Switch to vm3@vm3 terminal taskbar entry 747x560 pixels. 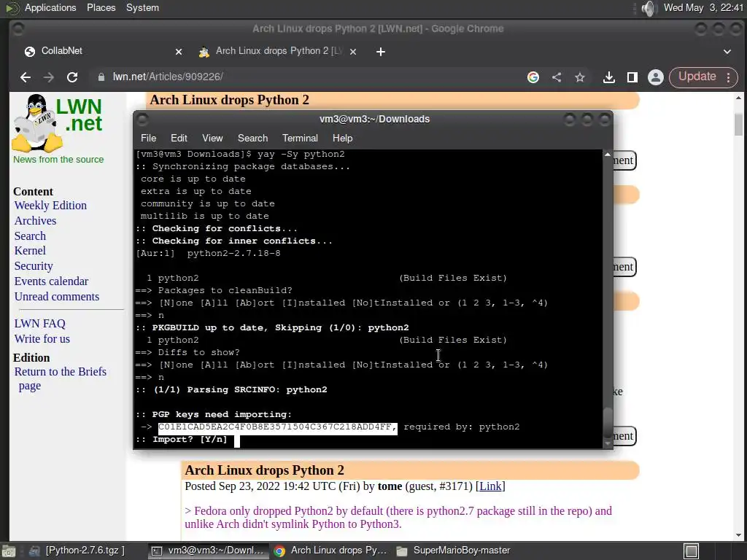(x=208, y=551)
